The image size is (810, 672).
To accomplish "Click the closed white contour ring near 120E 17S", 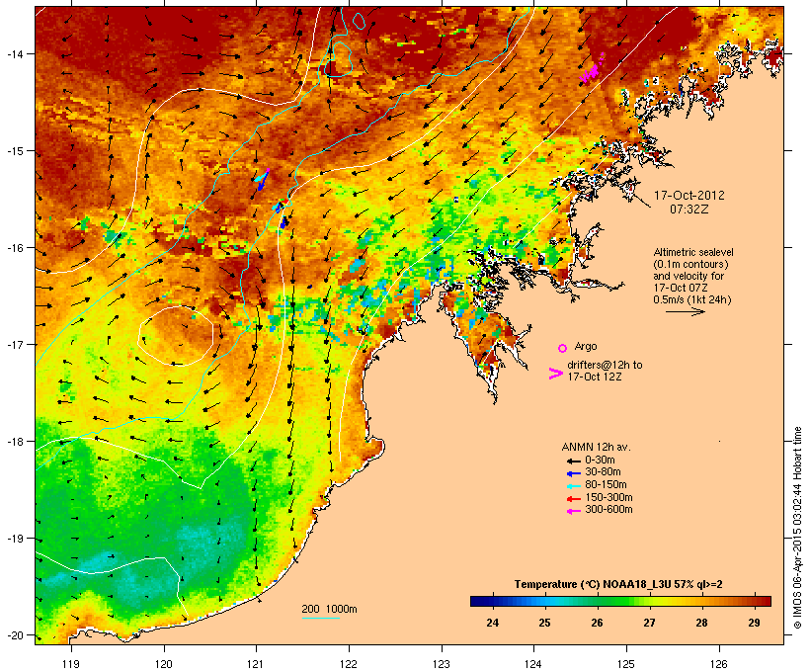I will (176, 336).
